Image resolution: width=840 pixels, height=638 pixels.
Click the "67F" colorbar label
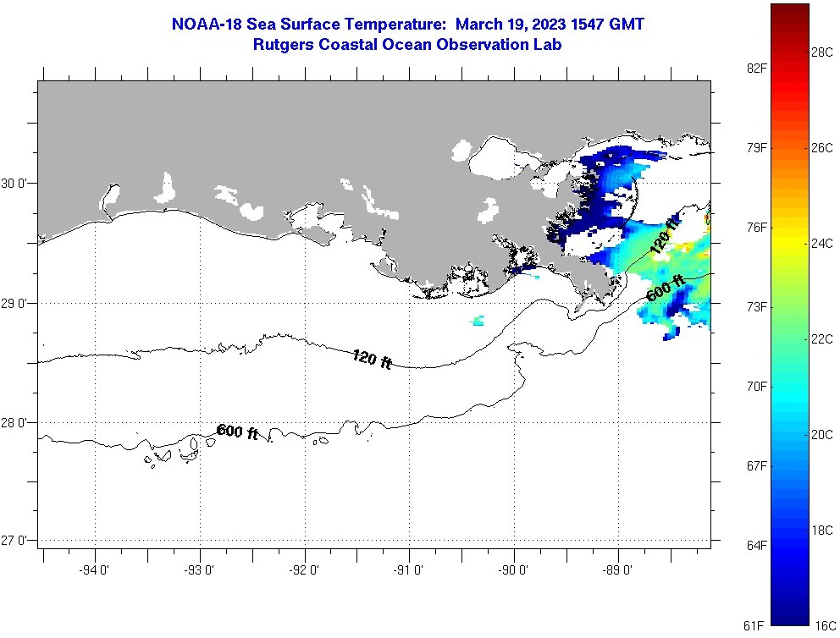pyautogui.click(x=756, y=465)
